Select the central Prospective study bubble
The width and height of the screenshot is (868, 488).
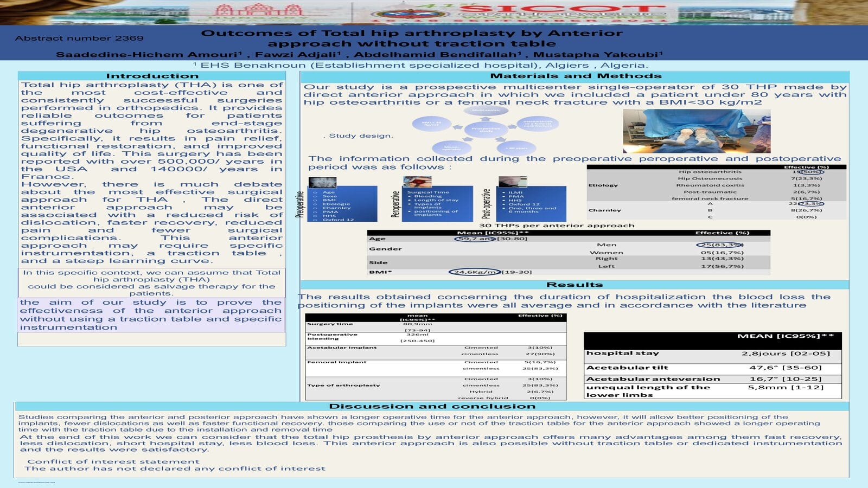coord(486,130)
